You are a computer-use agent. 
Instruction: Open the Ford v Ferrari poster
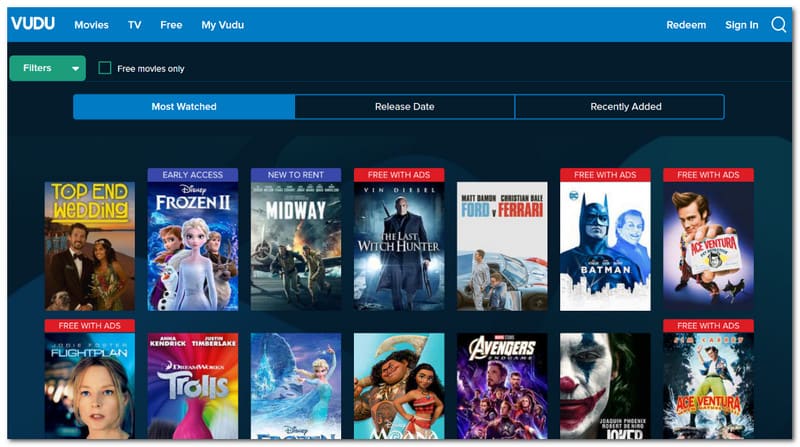tap(502, 246)
